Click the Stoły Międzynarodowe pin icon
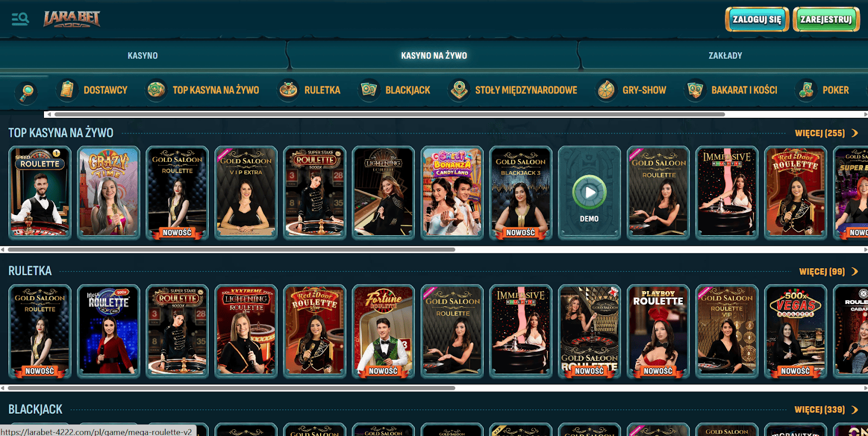 [x=459, y=90]
